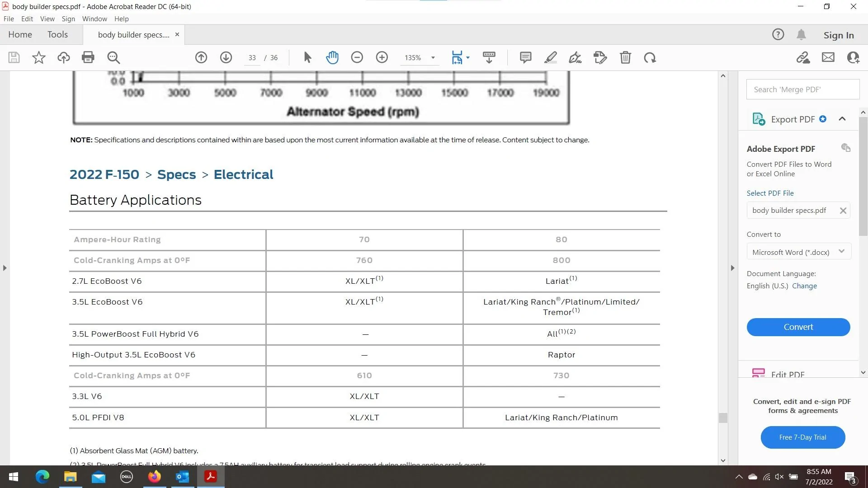Select the Hand tool
This screenshot has height=488, width=868.
tap(332, 57)
